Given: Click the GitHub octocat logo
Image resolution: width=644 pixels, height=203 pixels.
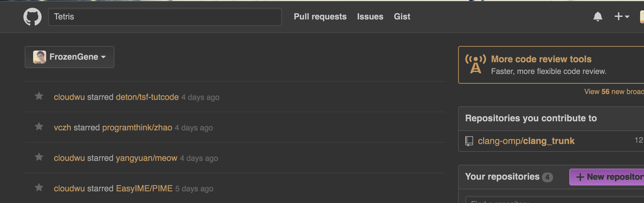Looking at the screenshot, I should click(32, 17).
